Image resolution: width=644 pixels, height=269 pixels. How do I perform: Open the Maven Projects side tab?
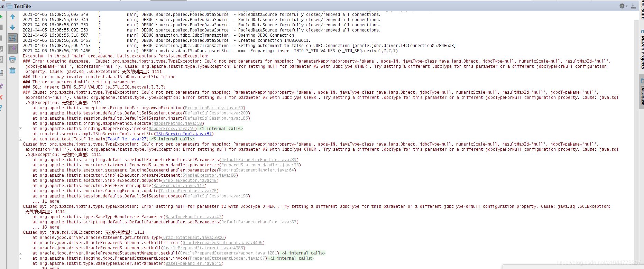[642, 49]
